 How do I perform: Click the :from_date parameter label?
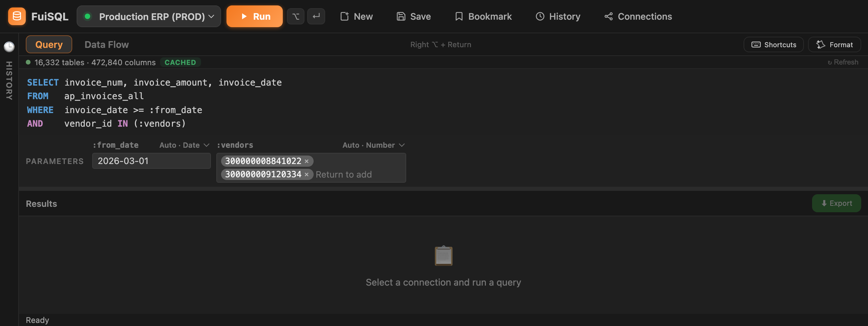coord(116,145)
